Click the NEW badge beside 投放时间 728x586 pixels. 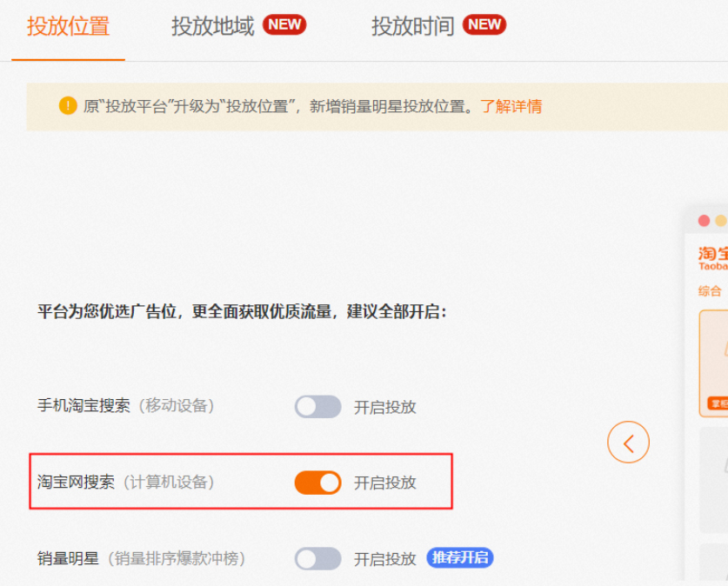tap(484, 26)
